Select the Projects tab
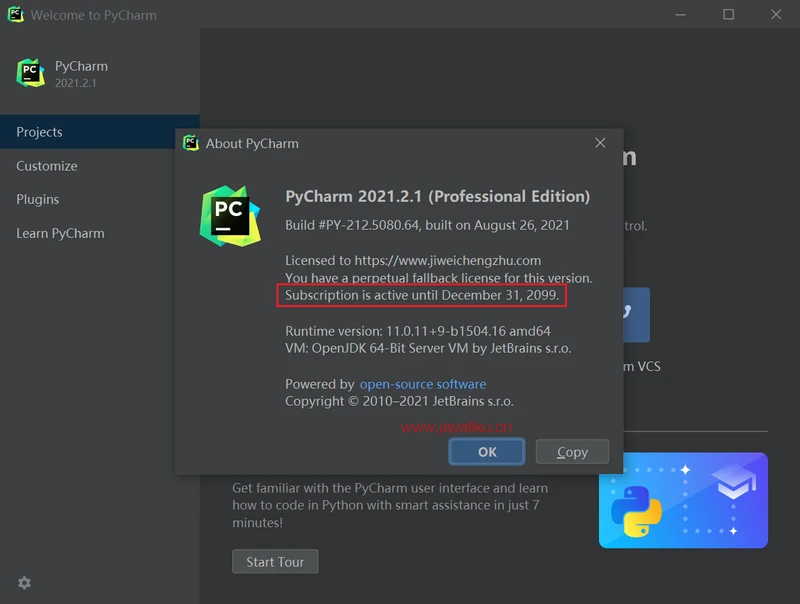 click(x=40, y=132)
